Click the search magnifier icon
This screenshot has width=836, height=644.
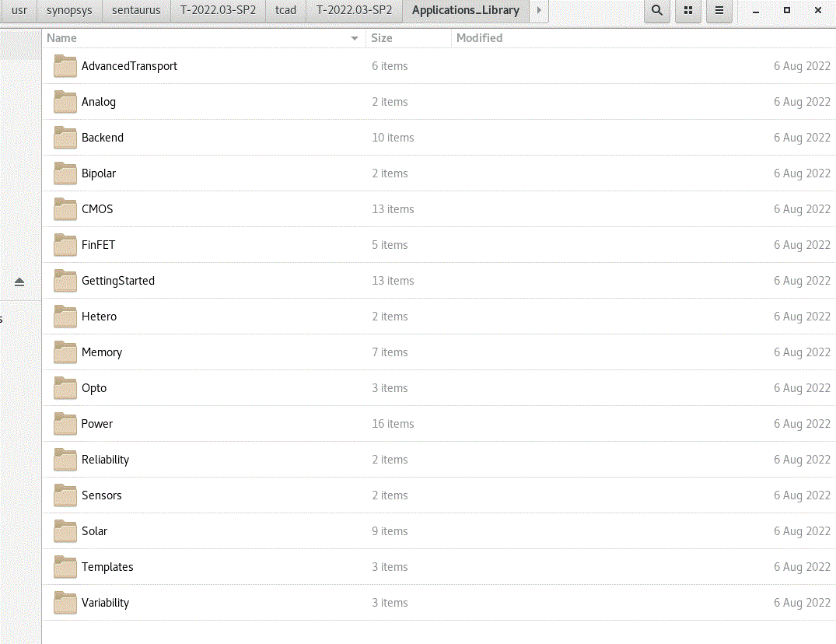click(x=657, y=11)
